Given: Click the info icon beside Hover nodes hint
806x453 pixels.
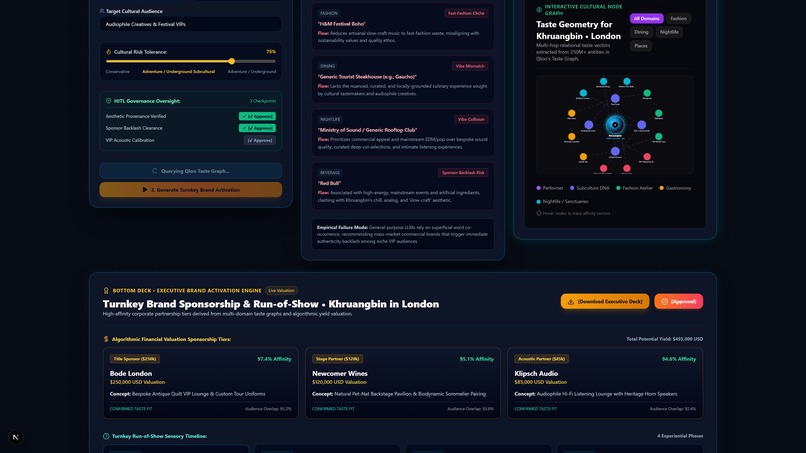Looking at the screenshot, I should (x=539, y=213).
